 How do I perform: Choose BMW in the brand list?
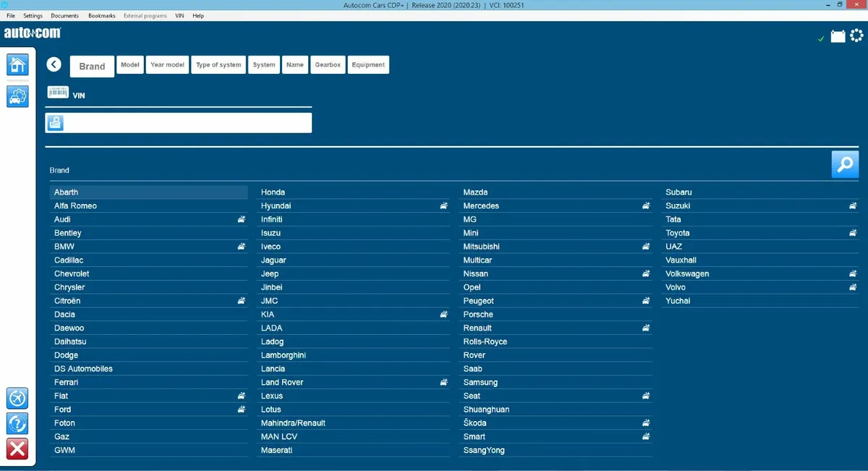(64, 247)
